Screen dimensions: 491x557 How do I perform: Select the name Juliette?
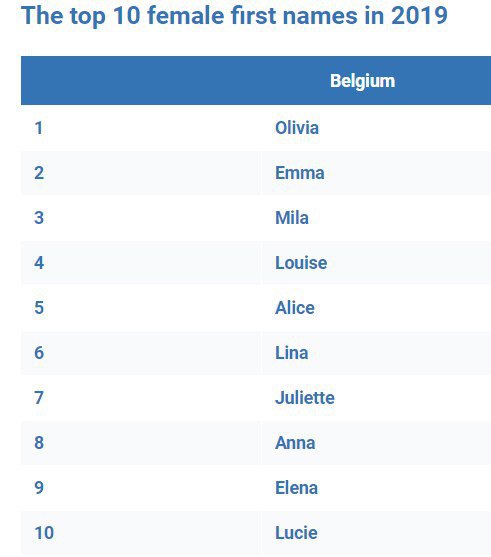pos(305,398)
